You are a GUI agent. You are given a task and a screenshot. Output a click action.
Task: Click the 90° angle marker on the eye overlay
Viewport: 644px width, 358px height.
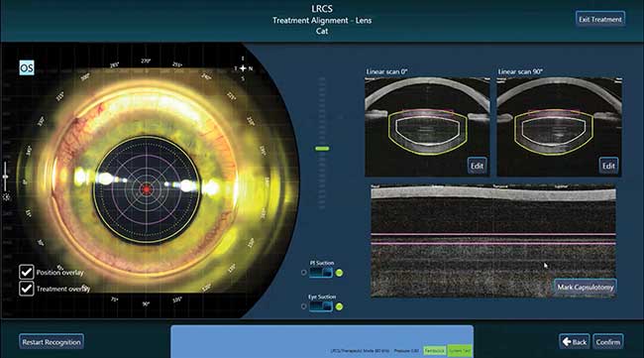[x=146, y=304]
